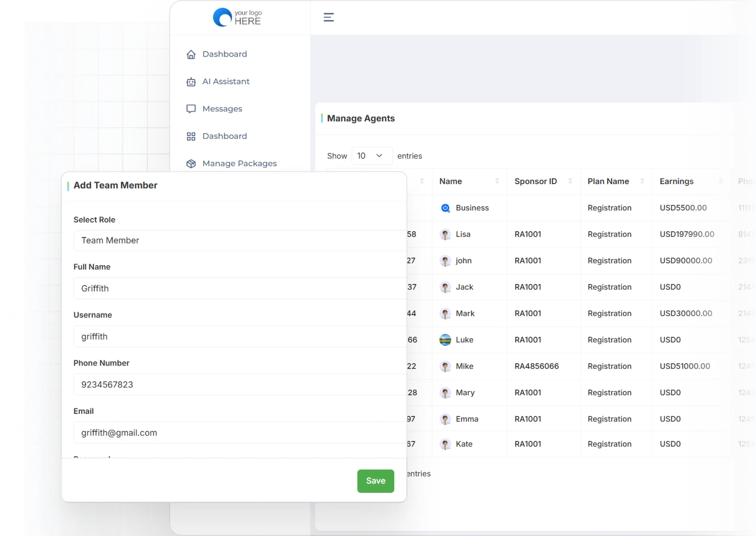Open Messages menu item

(x=222, y=109)
